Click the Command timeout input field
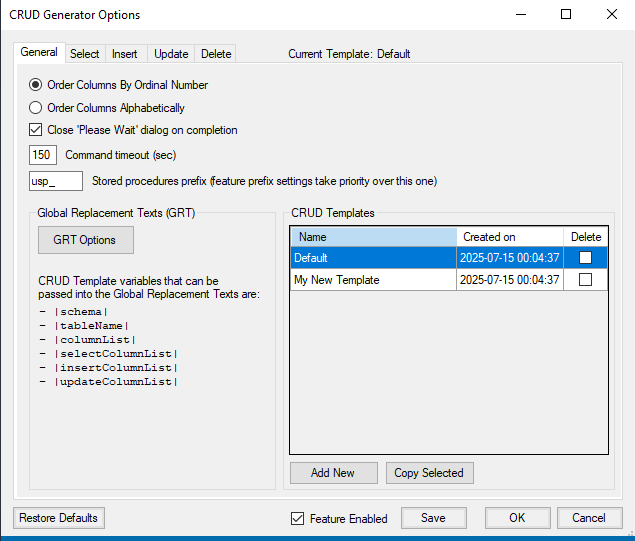Screen dimensions: 635x541 [x=43, y=155]
